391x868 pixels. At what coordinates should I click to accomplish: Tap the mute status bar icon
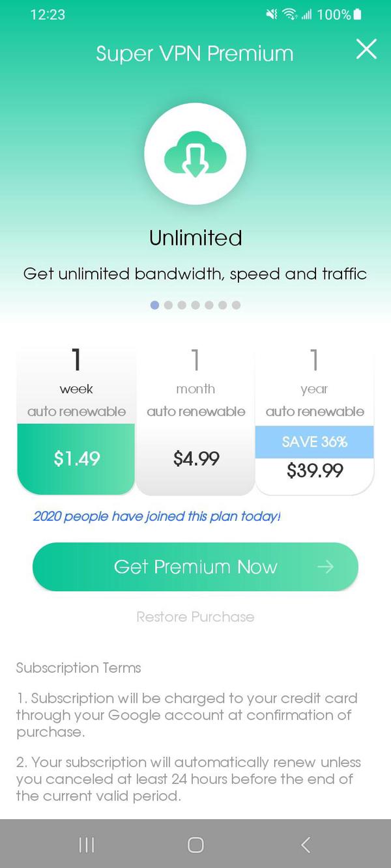[272, 14]
